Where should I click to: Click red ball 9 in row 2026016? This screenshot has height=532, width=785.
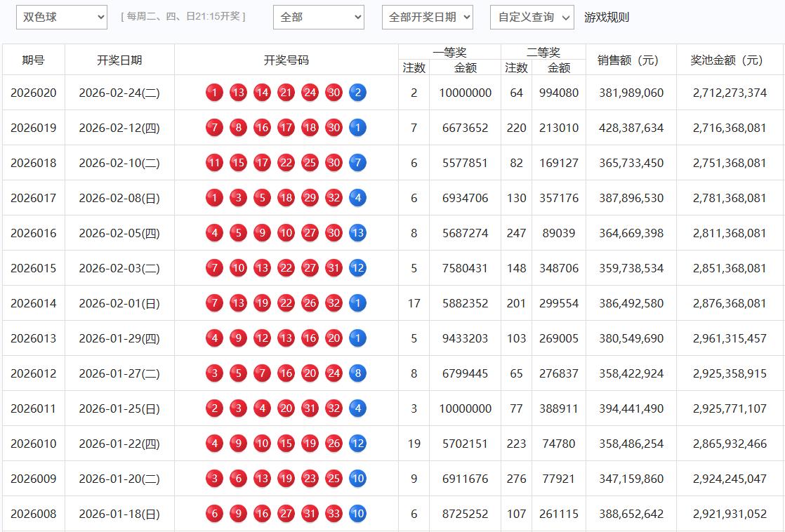[262, 233]
